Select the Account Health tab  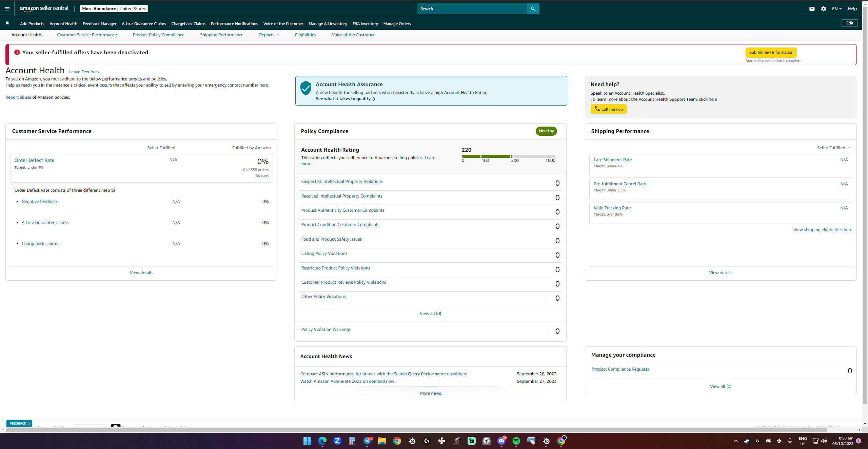(26, 35)
